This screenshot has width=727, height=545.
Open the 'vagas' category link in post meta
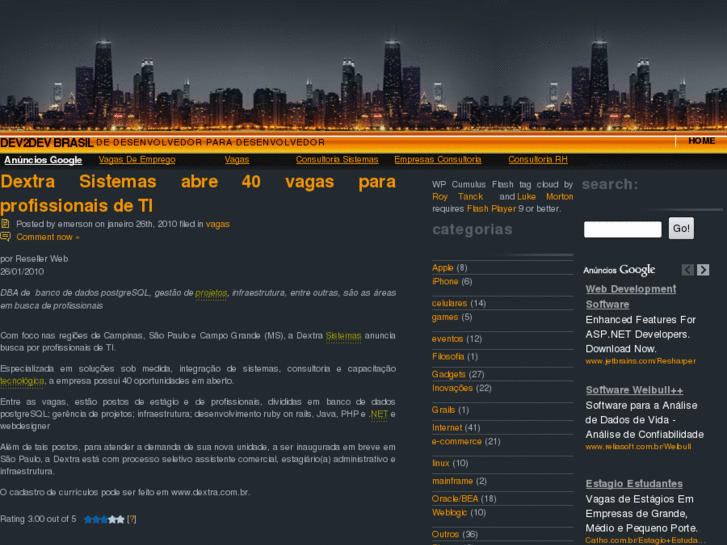click(x=217, y=224)
